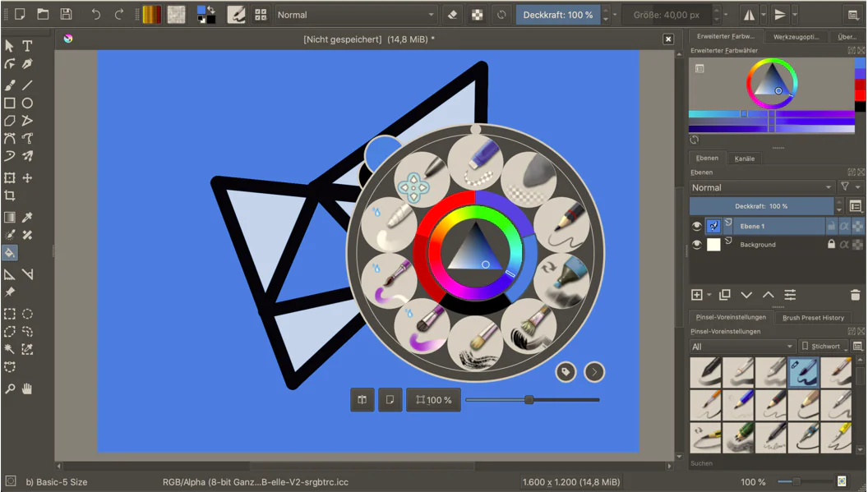The width and height of the screenshot is (868, 492).
Task: Click the Add new layer icon
Action: [697, 295]
